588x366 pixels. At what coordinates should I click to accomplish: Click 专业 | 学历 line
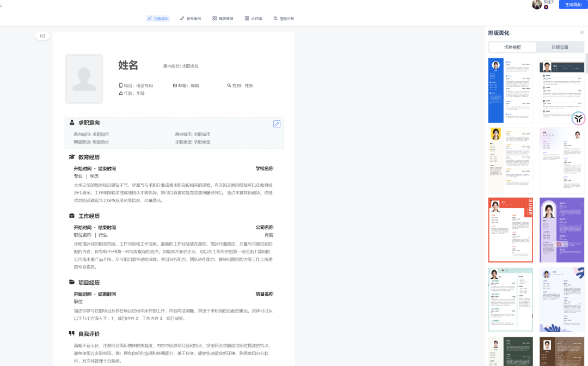tap(86, 176)
